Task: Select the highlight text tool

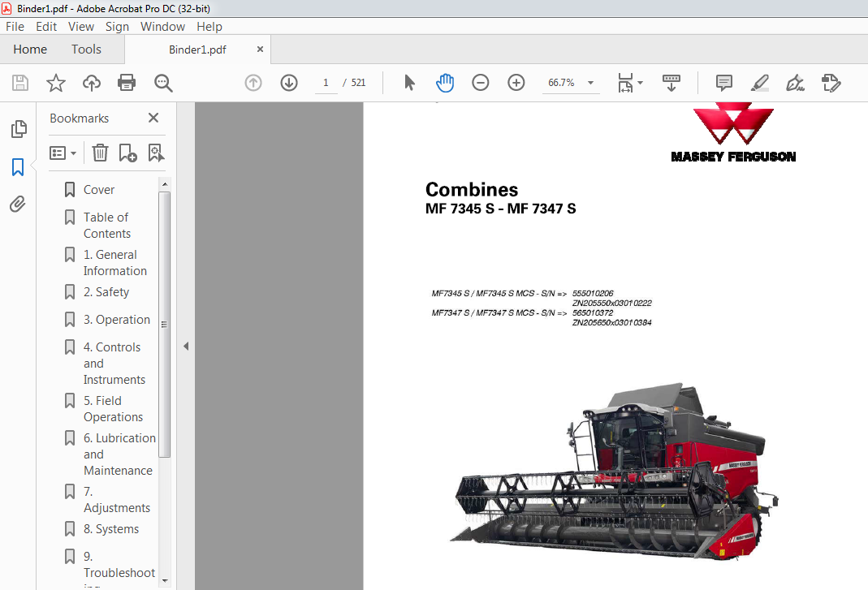Action: tap(759, 83)
